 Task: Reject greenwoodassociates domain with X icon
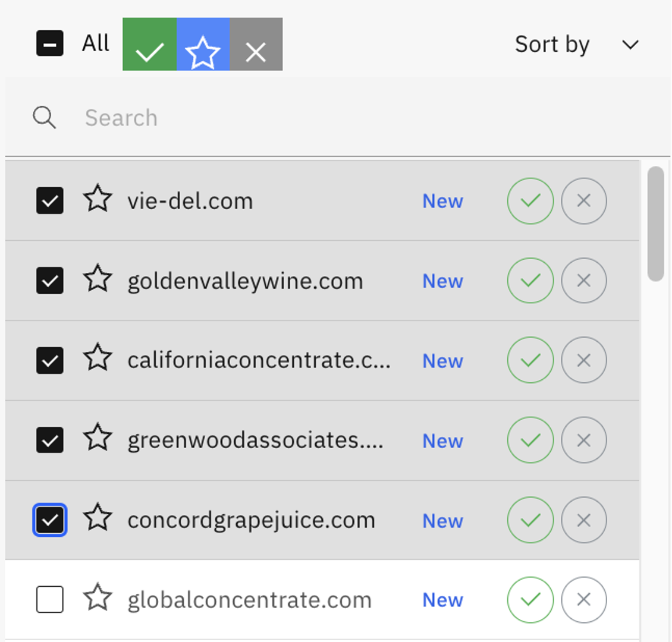[x=584, y=440]
